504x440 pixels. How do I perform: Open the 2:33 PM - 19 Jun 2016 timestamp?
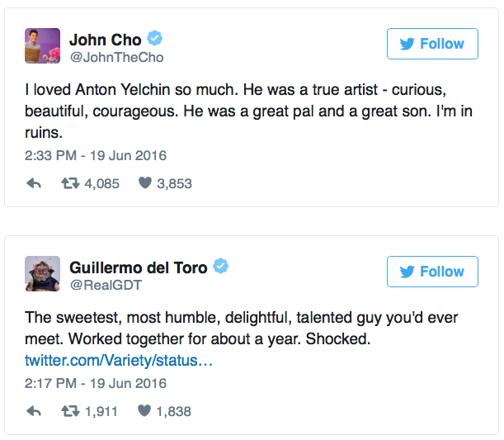[x=96, y=156]
